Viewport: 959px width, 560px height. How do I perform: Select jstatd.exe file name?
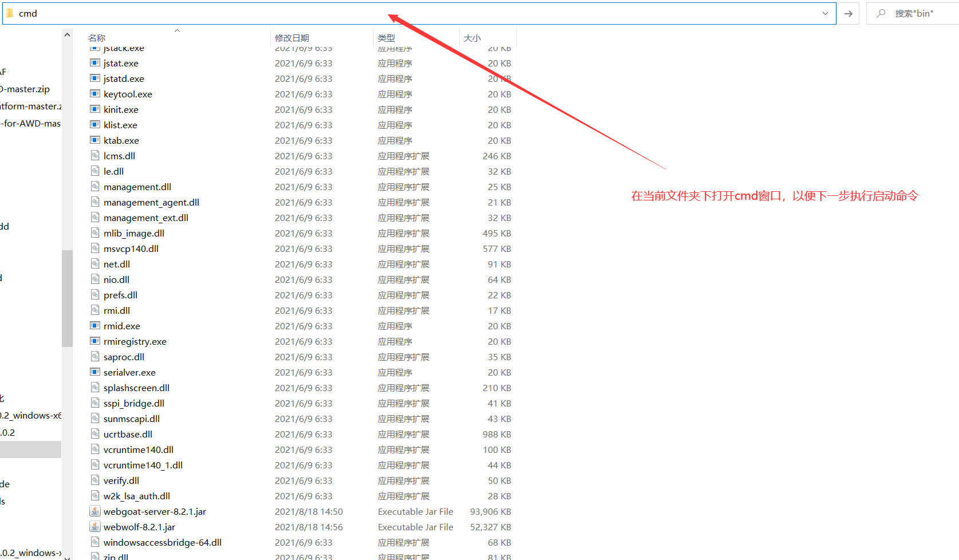click(124, 78)
